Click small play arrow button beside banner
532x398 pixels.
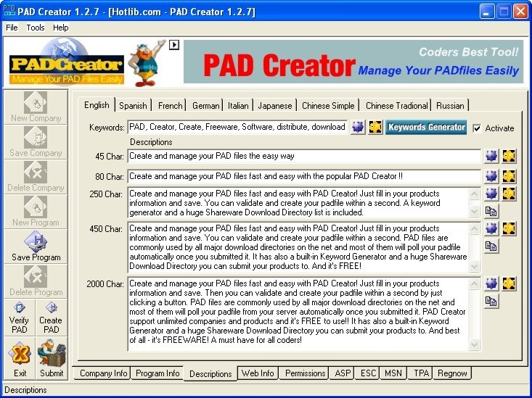point(174,44)
